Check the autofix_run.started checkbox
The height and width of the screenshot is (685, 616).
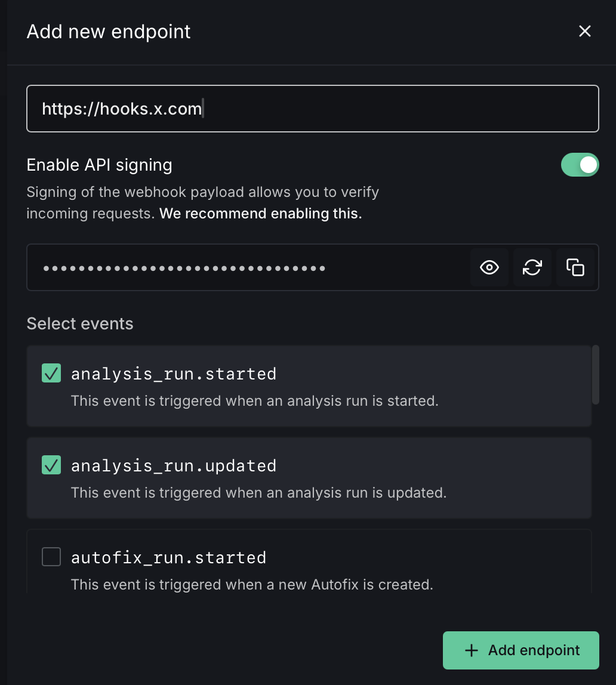pos(51,557)
